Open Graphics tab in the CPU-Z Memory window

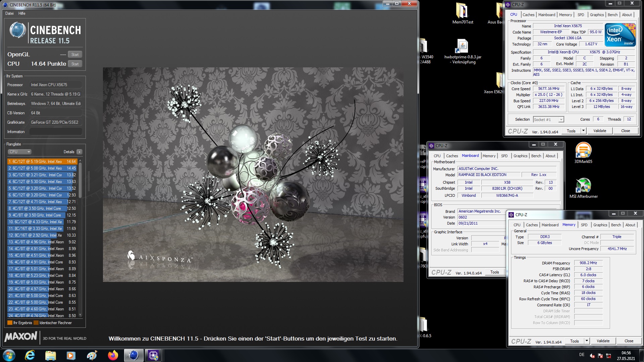(600, 225)
